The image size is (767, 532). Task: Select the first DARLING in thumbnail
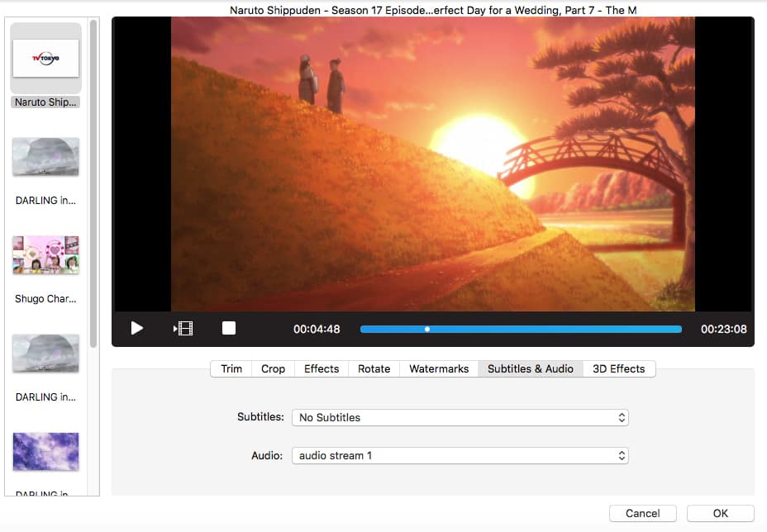click(x=45, y=157)
